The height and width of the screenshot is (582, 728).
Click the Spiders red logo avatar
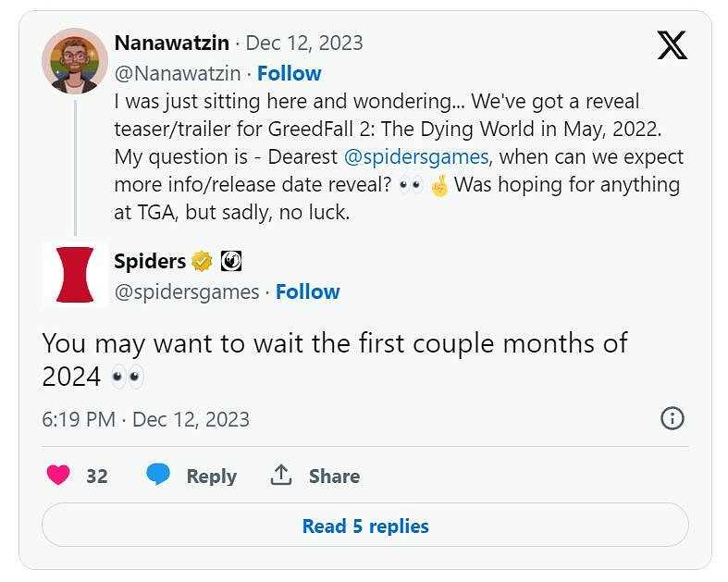point(75,275)
